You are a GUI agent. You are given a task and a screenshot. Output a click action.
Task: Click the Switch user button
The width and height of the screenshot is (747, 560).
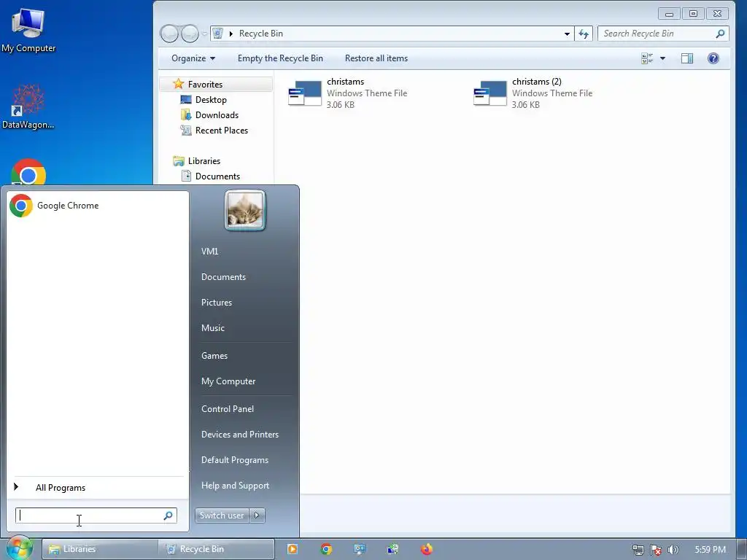[222, 516]
